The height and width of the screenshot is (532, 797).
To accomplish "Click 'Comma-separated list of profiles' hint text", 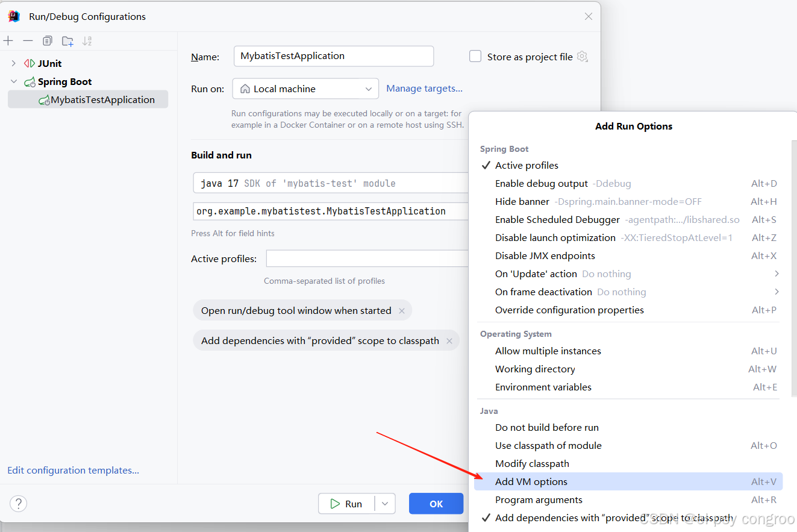I will tap(324, 281).
